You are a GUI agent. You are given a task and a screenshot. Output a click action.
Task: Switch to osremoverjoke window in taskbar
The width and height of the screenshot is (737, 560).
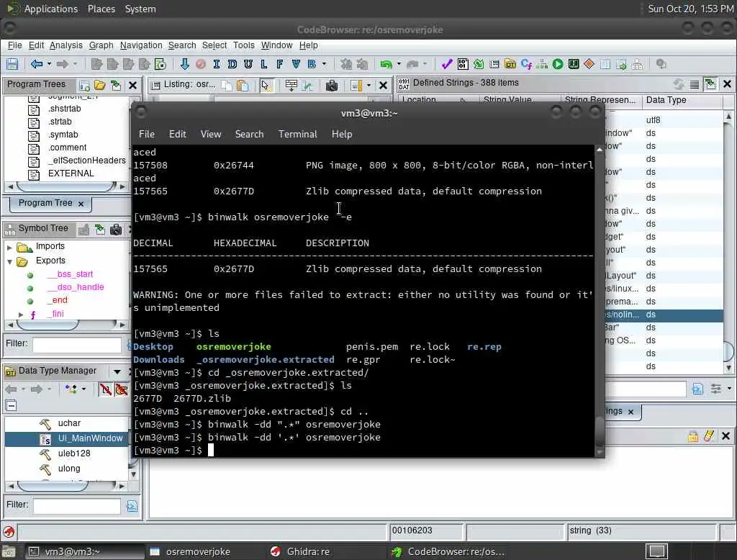click(198, 551)
